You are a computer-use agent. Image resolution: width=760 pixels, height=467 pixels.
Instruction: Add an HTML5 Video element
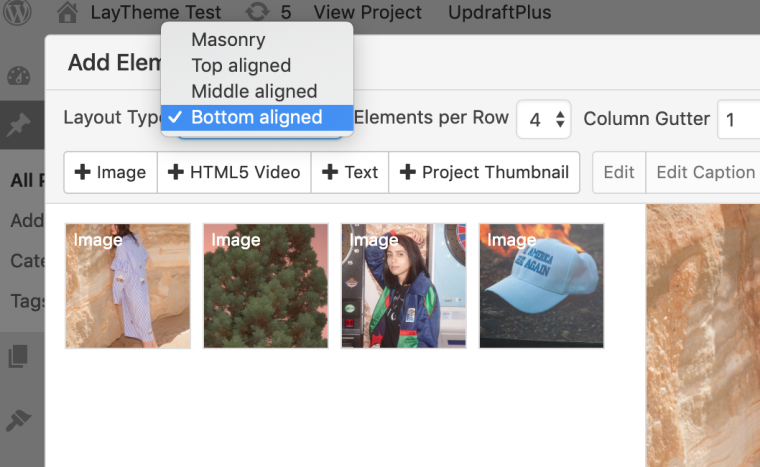pos(235,172)
